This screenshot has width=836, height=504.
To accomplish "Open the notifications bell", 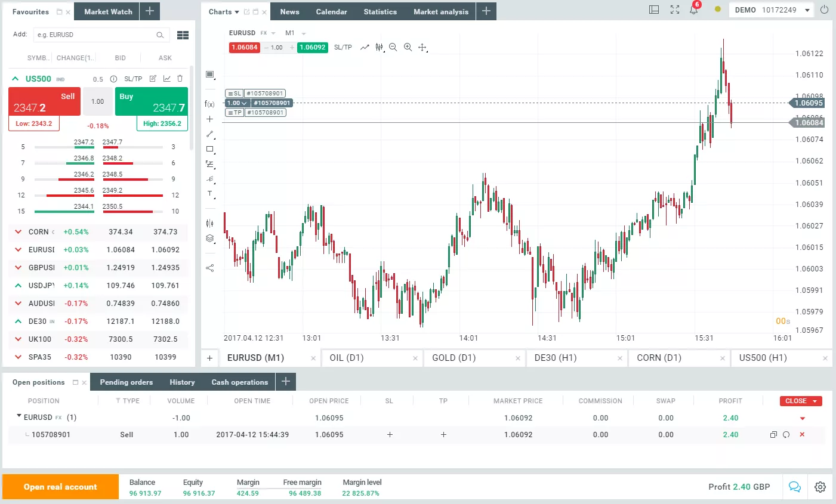I will point(695,10).
